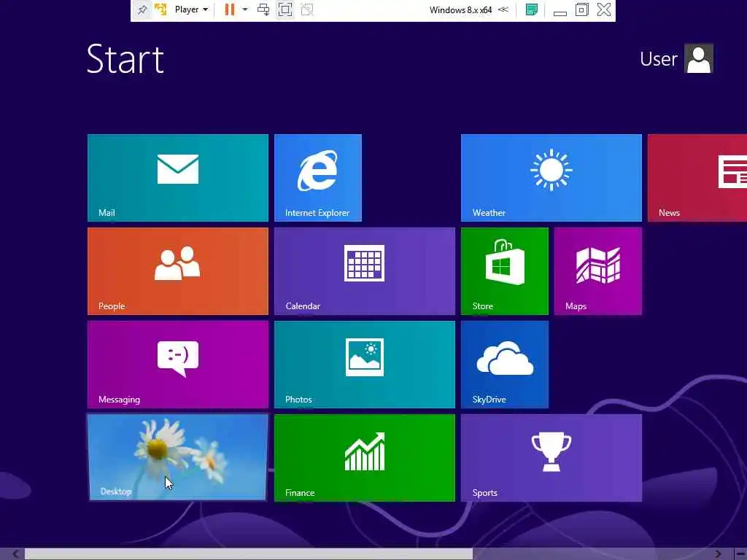Viewport: 747px width, 560px height.
Task: Pause the virtual machine
Action: [230, 9]
